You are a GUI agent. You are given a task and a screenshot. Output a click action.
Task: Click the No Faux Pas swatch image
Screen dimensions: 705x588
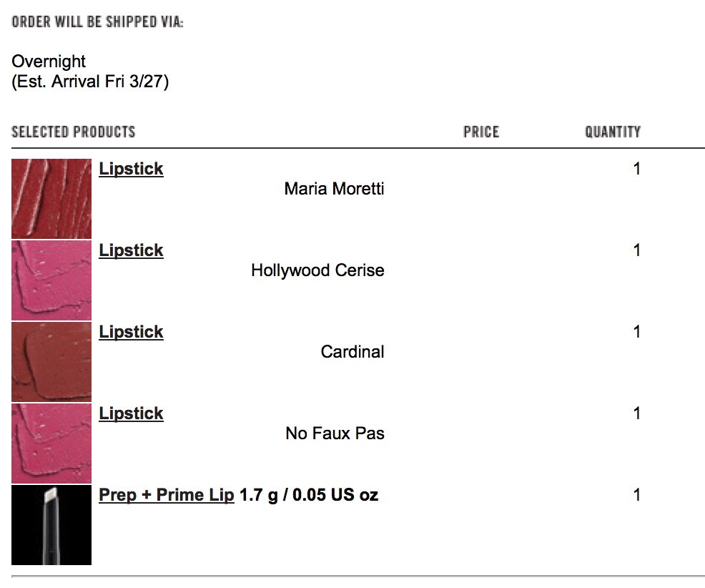pyautogui.click(x=51, y=443)
